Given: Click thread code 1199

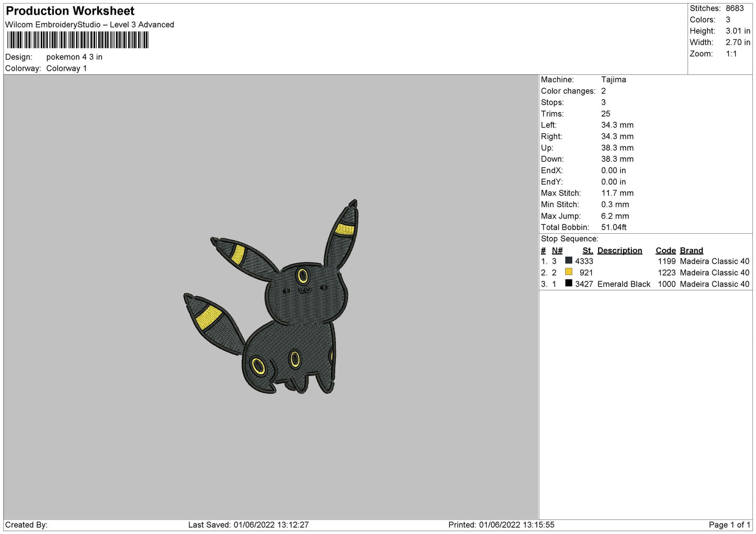Looking at the screenshot, I should click(x=667, y=261).
